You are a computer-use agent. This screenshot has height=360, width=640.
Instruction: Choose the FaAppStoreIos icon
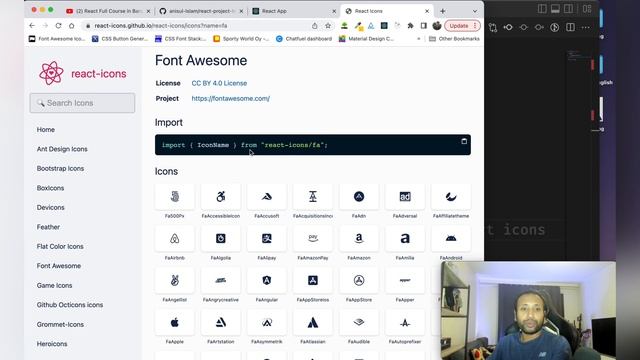click(x=313, y=281)
